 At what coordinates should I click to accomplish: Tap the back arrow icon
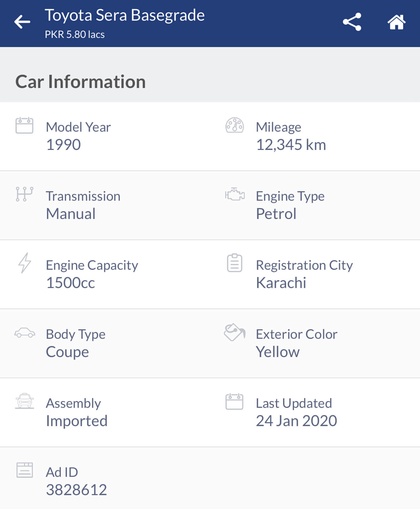coord(22,22)
